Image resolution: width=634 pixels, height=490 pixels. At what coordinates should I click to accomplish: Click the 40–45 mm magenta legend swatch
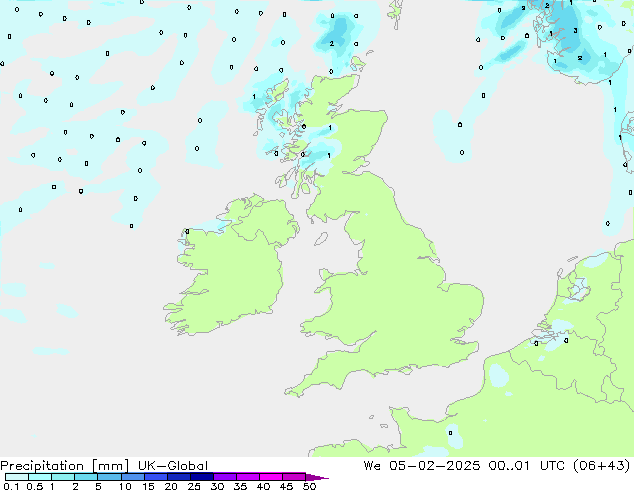pyautogui.click(x=271, y=477)
